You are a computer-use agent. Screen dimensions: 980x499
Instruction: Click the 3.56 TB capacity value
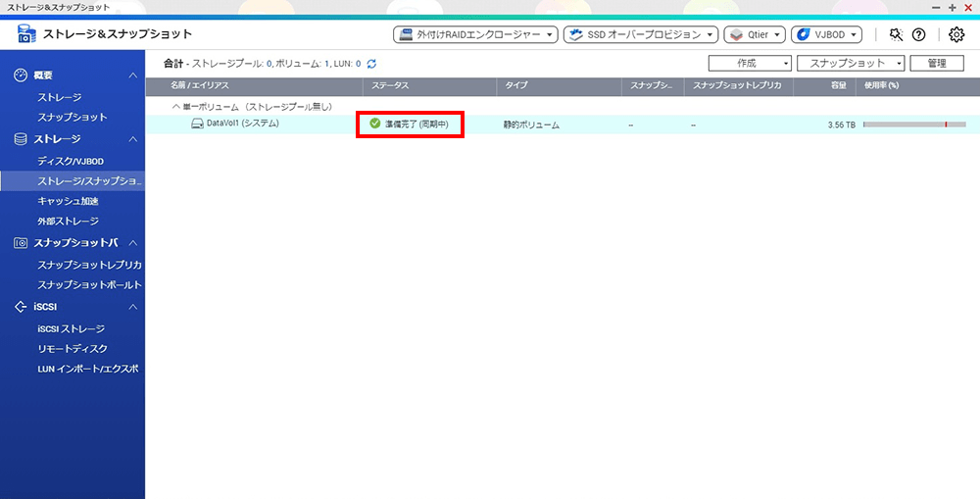point(841,125)
